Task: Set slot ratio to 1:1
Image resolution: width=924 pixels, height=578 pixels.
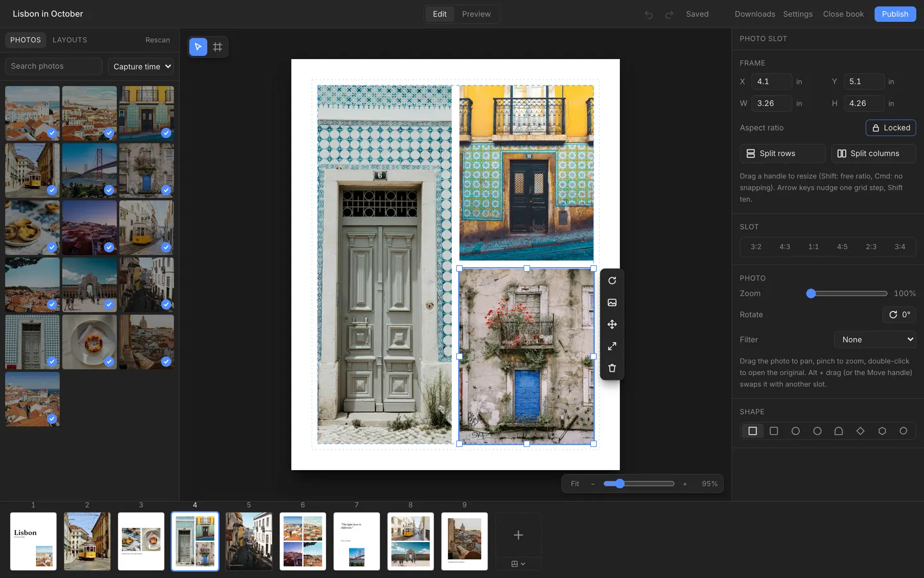Action: [x=814, y=247]
